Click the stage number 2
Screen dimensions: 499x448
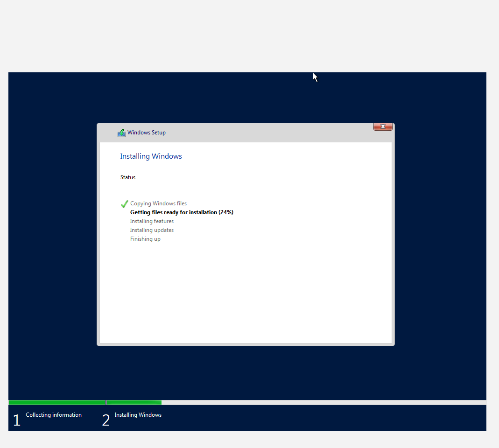coord(106,420)
